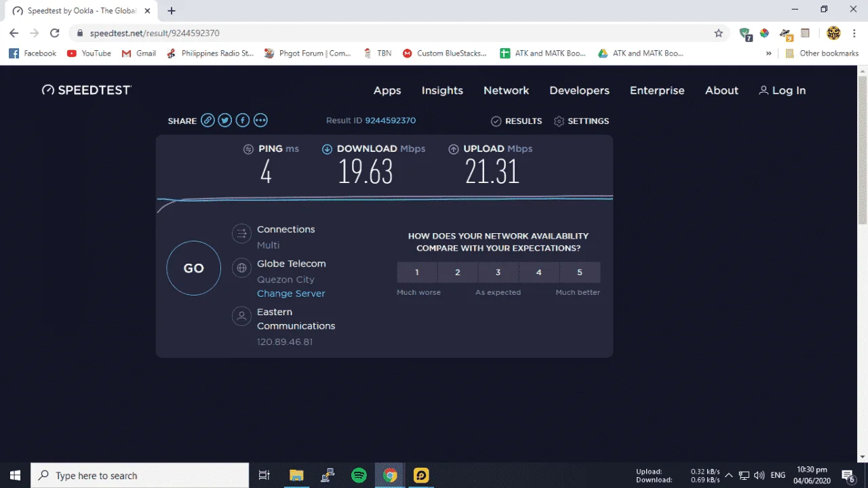The image size is (868, 488).
Task: Open Phgot Forum bookmark
Action: (308, 53)
